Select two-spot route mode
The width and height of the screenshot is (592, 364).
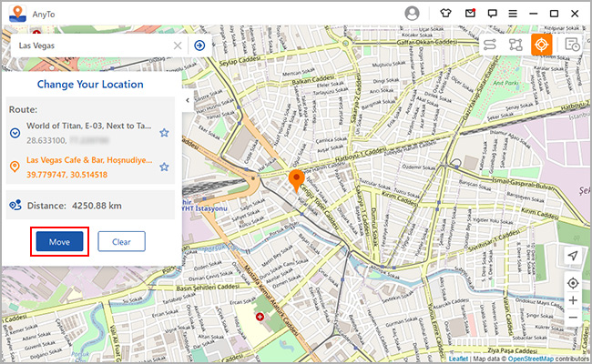[x=489, y=45]
